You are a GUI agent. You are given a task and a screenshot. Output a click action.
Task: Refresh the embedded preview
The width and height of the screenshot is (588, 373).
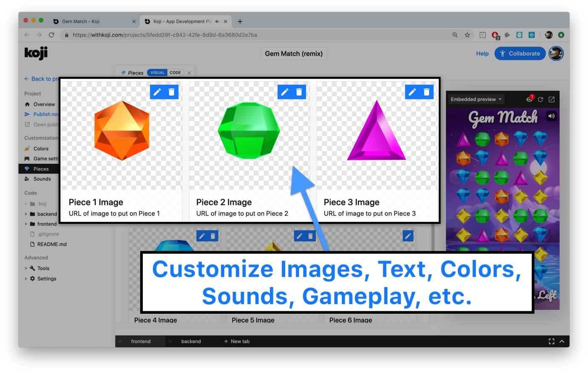[x=541, y=100]
